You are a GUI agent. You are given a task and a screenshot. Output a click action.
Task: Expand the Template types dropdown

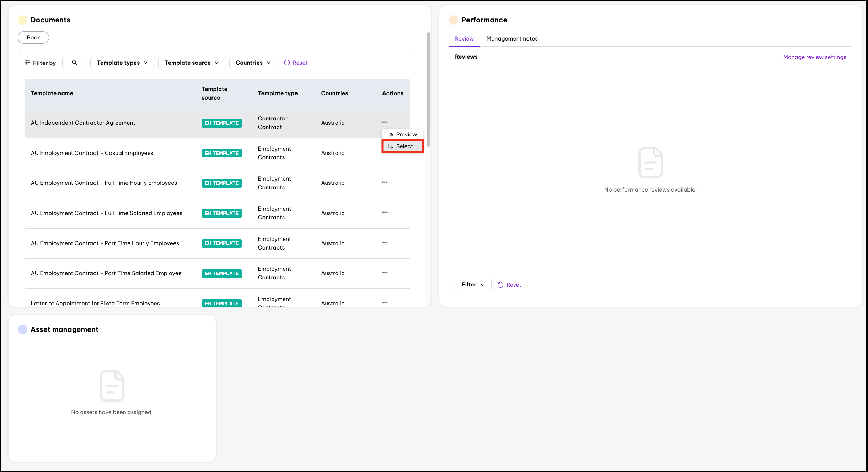pyautogui.click(x=122, y=63)
